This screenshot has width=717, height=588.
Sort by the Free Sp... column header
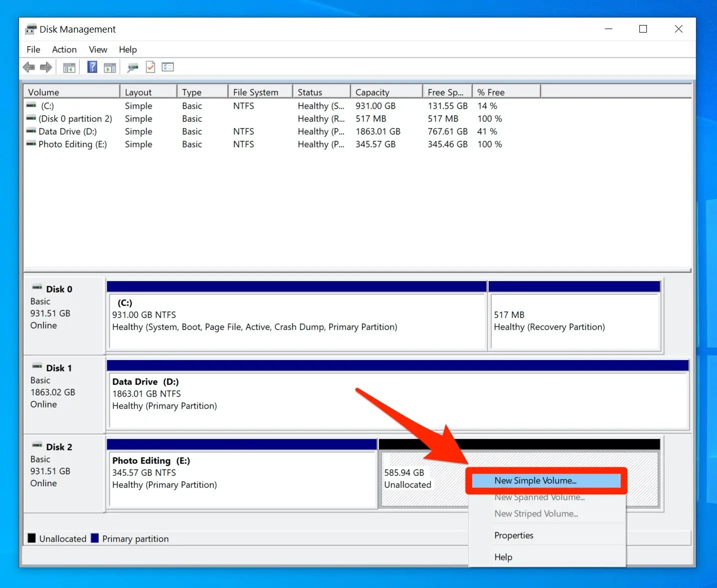(x=448, y=92)
